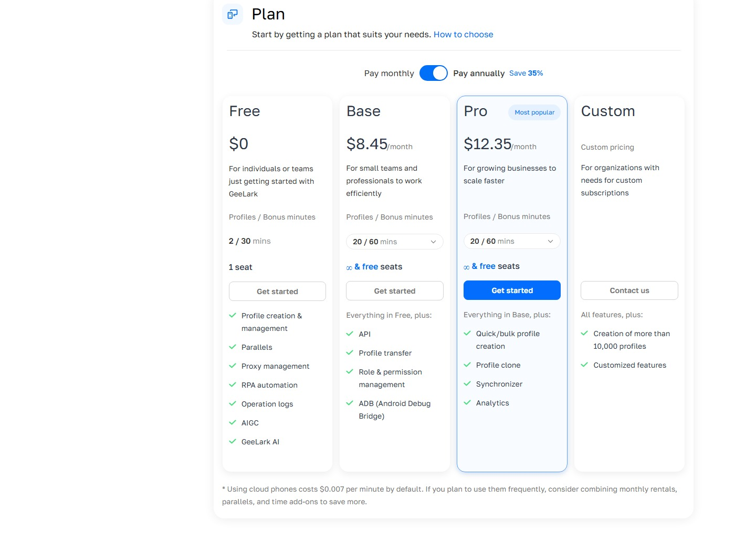
Task: Click the checkmark beside ADB (Android Debug Bridge)
Action: click(x=350, y=403)
